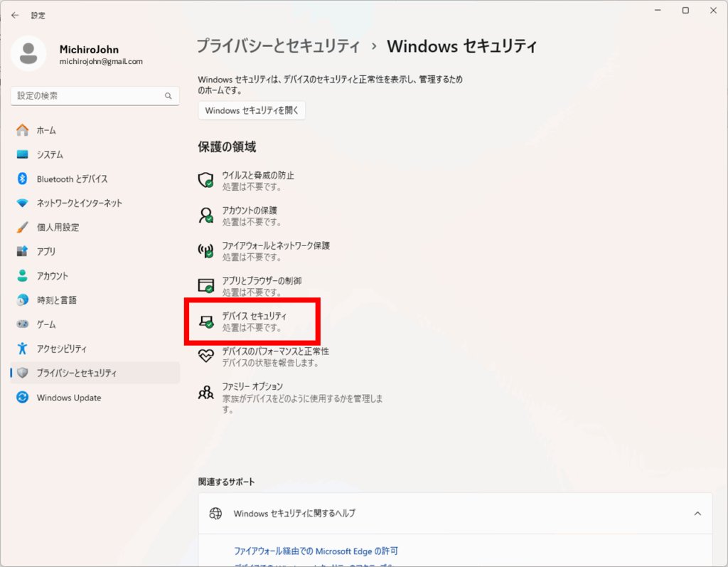Click the システム monitor icon

pos(22,154)
